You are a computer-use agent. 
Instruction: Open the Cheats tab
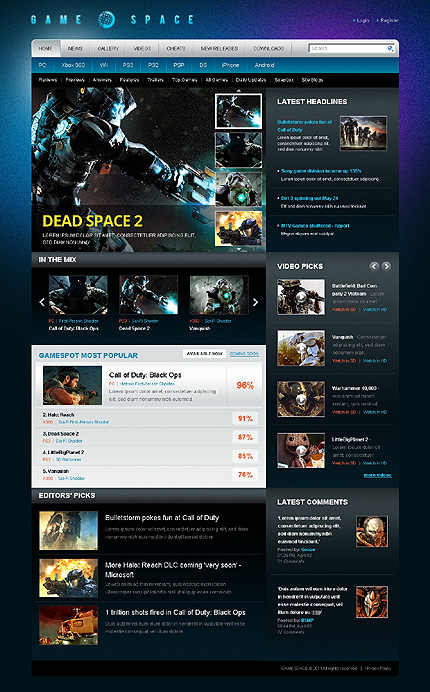pyautogui.click(x=176, y=49)
